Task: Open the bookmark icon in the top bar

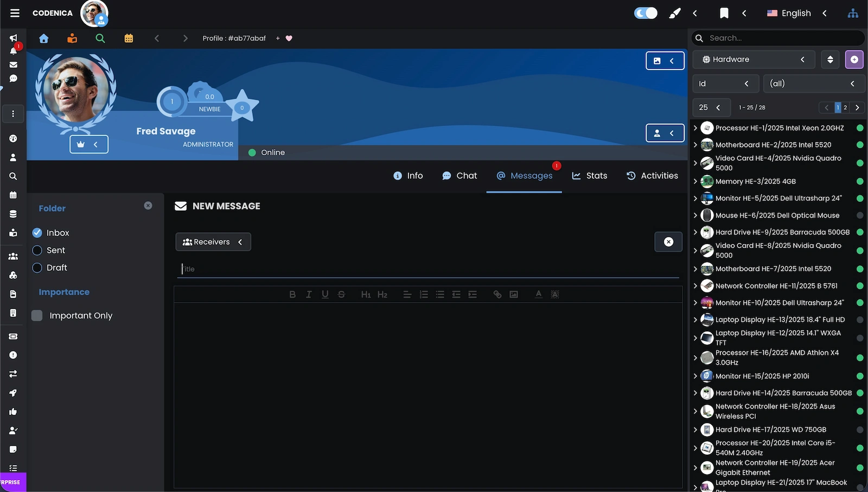Action: [724, 12]
